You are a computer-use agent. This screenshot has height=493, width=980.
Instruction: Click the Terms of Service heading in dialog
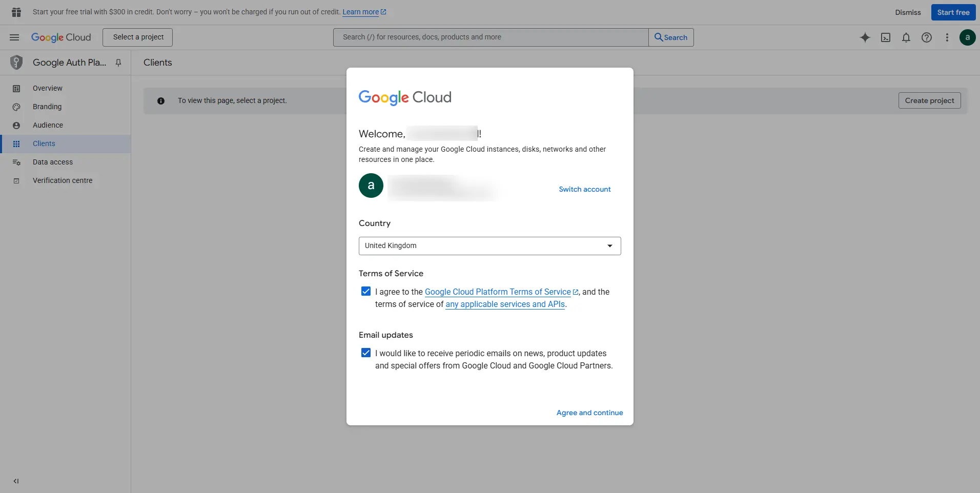391,274
